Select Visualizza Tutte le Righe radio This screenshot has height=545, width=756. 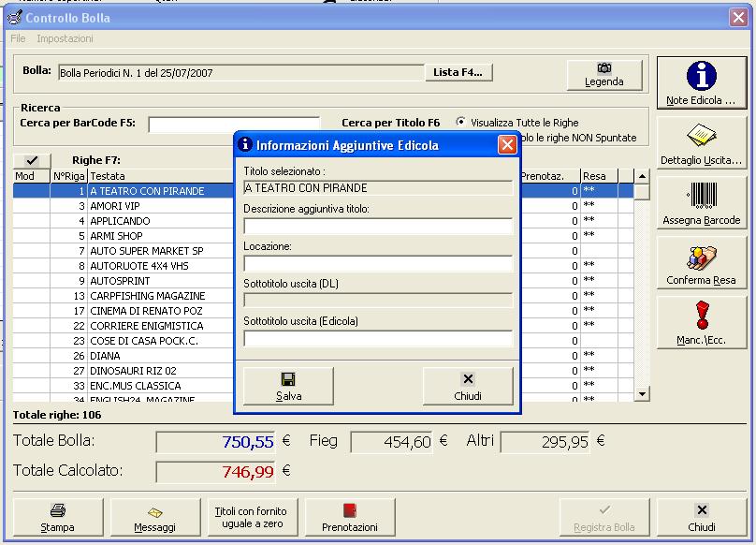(x=461, y=122)
